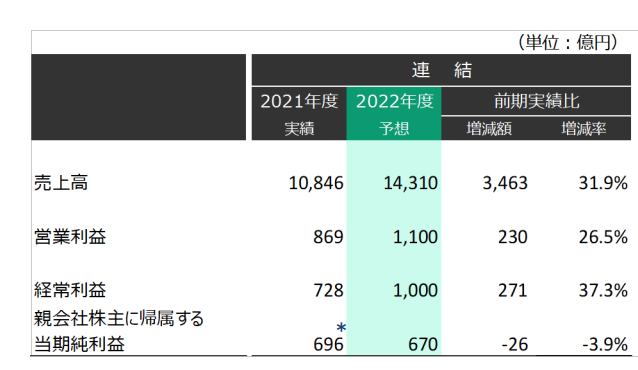This screenshot has width=638, height=370.
Task: Click the (単位：億円) unit note
Action: coord(568,42)
